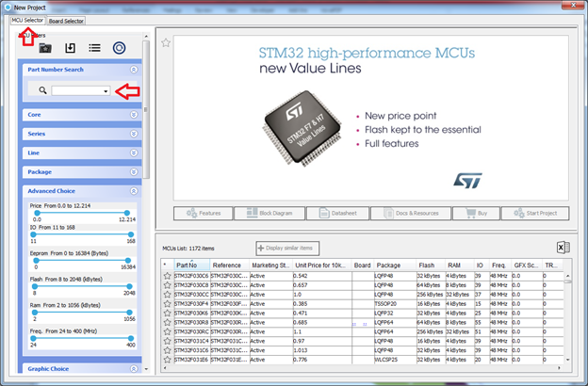
Task: Collapse the Part Number Search section
Action: [x=134, y=70]
